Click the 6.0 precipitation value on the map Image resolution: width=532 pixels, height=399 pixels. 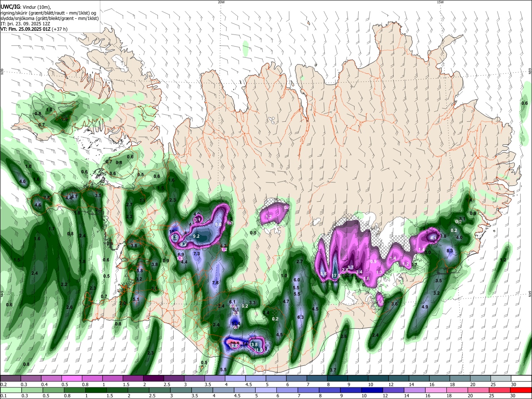tap(297, 280)
